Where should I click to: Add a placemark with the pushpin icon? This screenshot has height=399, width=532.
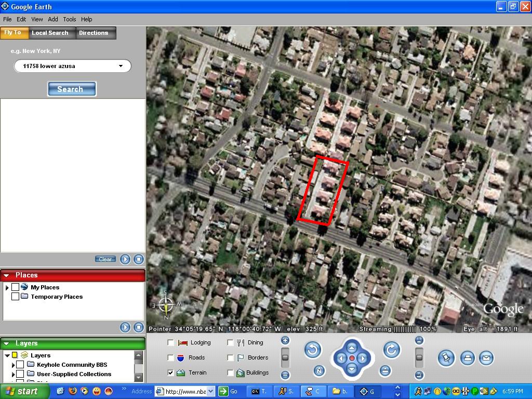pyautogui.click(x=446, y=358)
